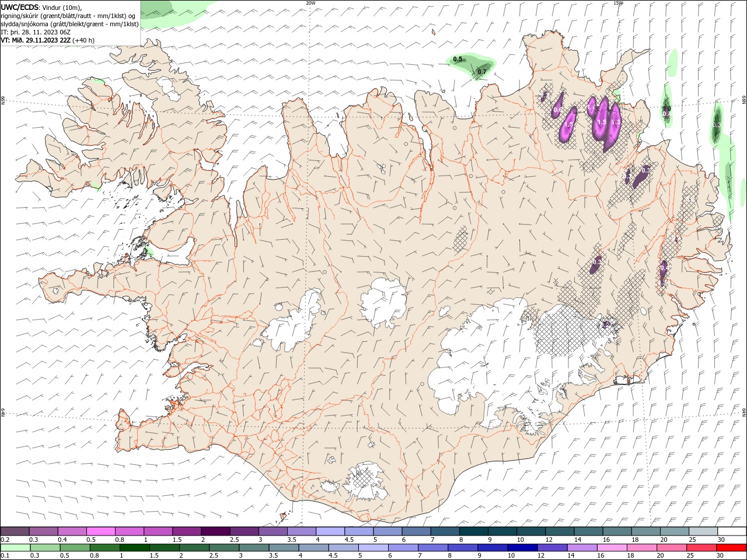This screenshot has height=560, width=747.
Task: Pick the white snow swatch labeled 30
Action: (x=732, y=531)
